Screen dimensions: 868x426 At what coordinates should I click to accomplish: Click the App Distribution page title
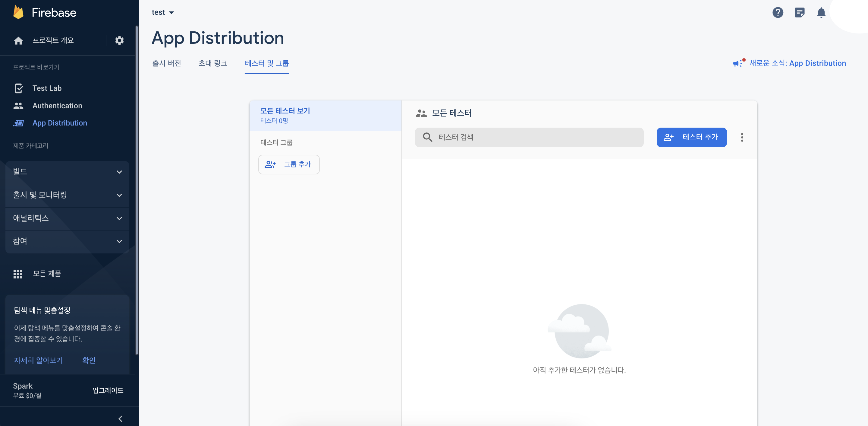click(218, 38)
